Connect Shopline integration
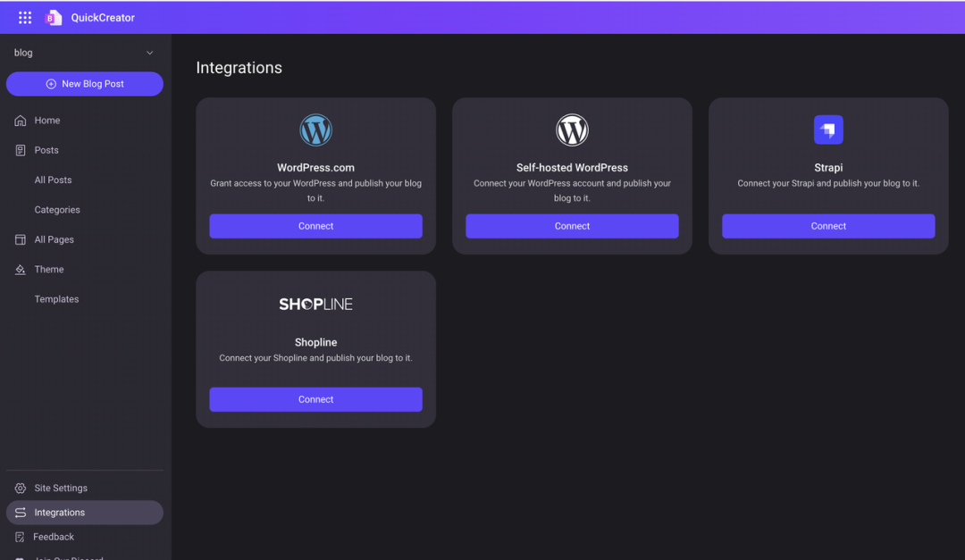 315,399
